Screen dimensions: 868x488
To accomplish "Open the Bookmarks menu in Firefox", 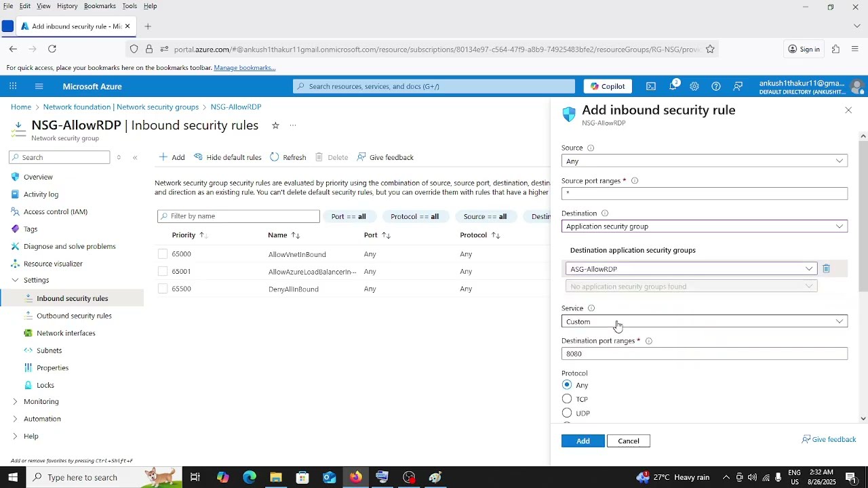I will point(100,6).
